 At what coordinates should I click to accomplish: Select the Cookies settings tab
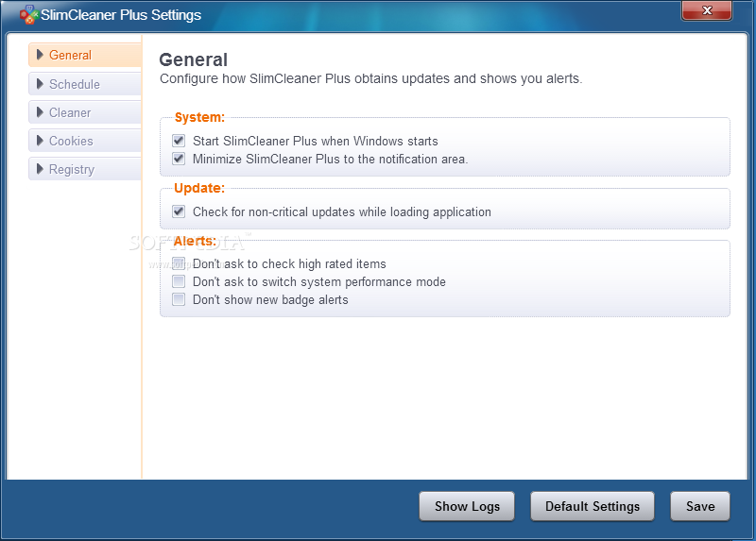[x=85, y=142]
